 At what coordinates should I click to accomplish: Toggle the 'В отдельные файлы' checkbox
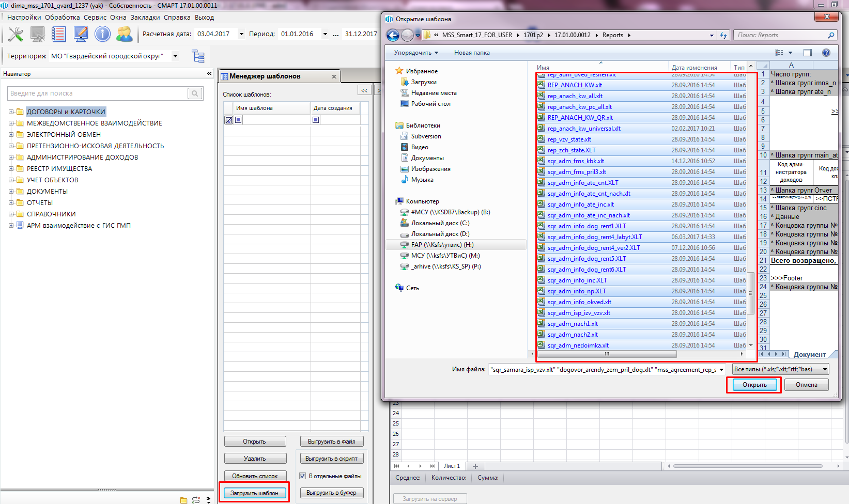(303, 476)
